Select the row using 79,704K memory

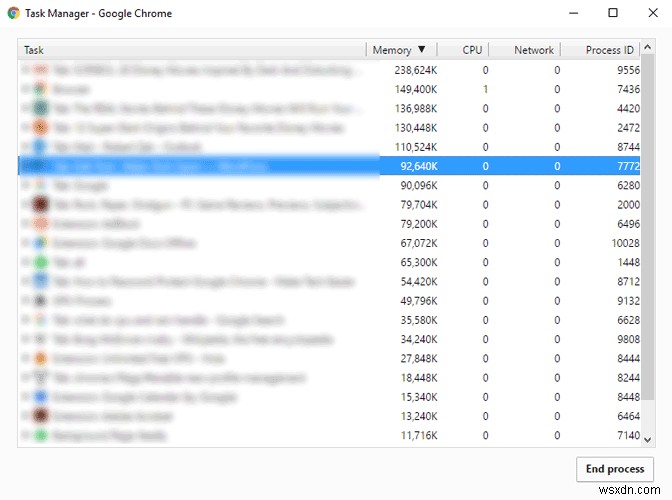(329, 205)
